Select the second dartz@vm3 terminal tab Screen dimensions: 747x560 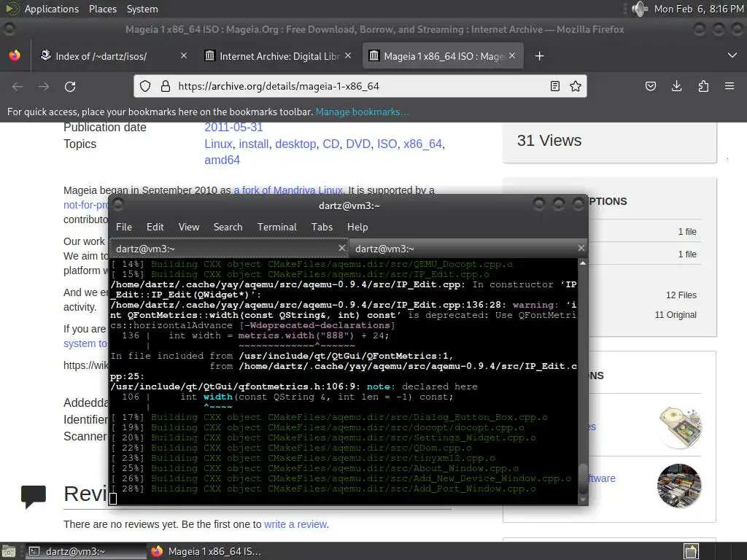[468, 249]
